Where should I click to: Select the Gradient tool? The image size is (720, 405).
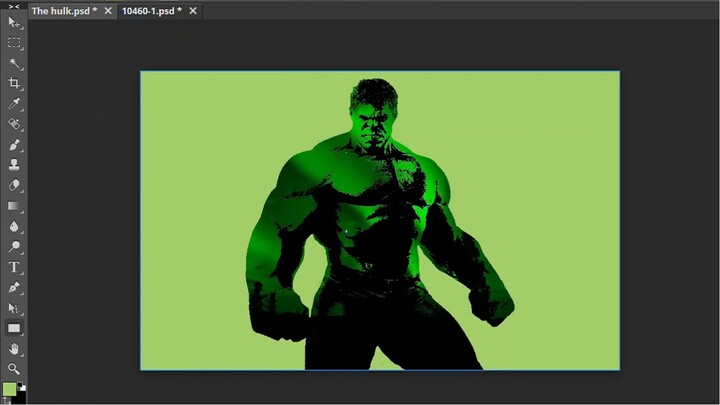tap(14, 206)
